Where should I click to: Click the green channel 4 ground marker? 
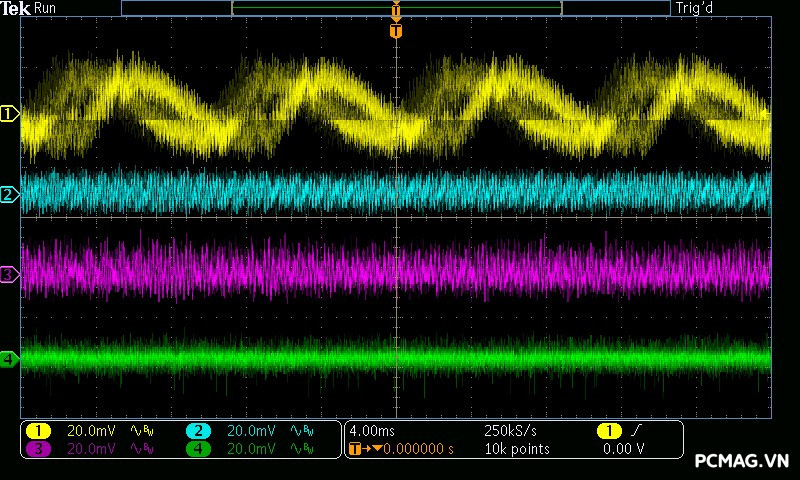(9, 358)
